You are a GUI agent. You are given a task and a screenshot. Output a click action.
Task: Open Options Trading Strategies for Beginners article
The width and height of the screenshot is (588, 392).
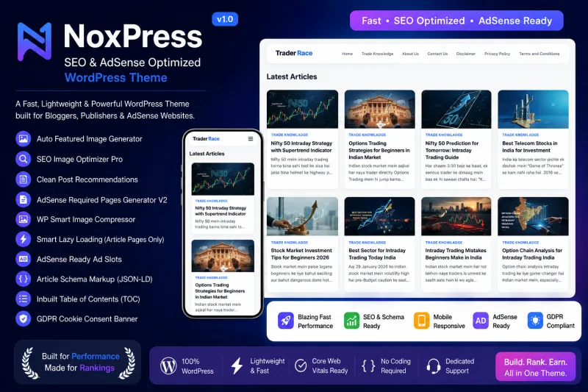point(379,150)
